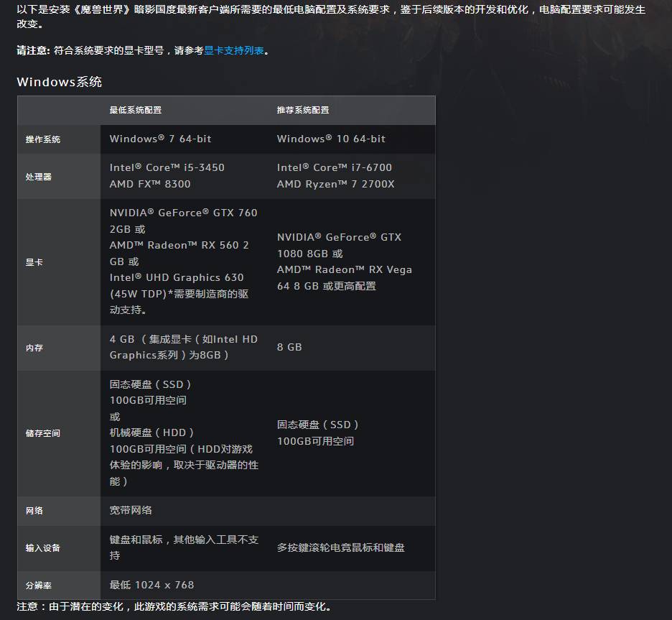Click AMD™ Radeon™ RX 560 text
672x620 pixels.
176,245
